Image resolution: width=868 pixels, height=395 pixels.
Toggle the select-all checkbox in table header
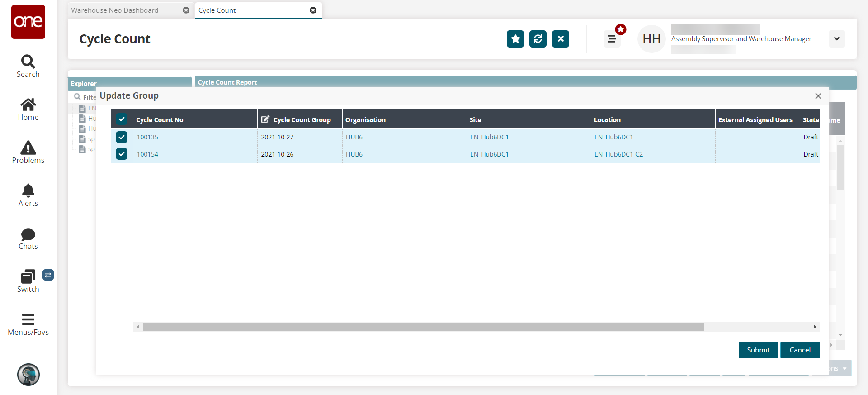tap(122, 119)
